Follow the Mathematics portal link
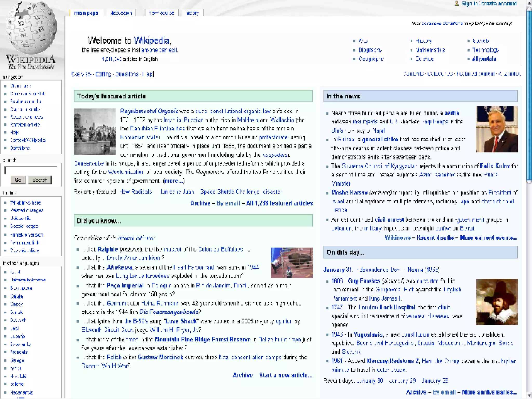Image resolution: width=532 pixels, height=399 pixels. tap(430, 50)
